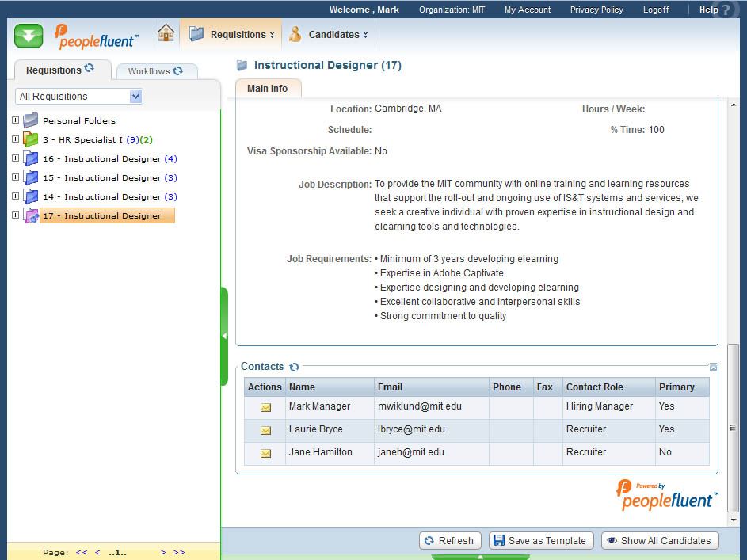Click the Help question mark icon
This screenshot has width=747, height=560.
pos(724,10)
